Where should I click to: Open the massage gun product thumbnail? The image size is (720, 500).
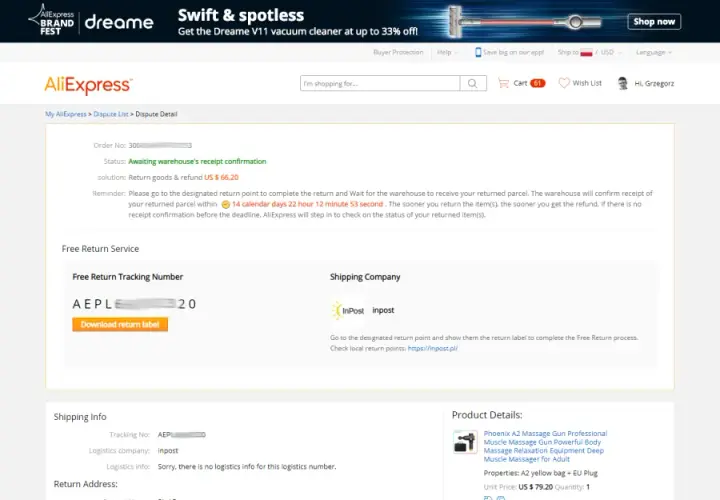(465, 442)
